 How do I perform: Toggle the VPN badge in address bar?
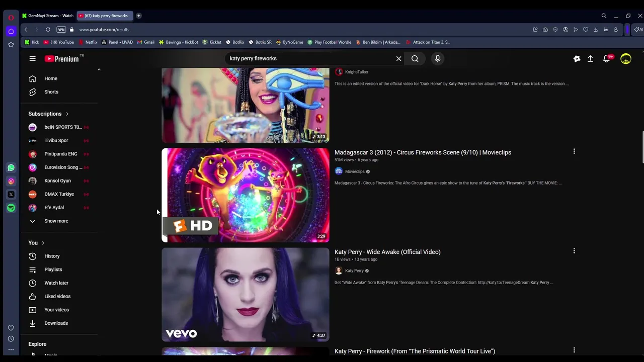[61, 30]
